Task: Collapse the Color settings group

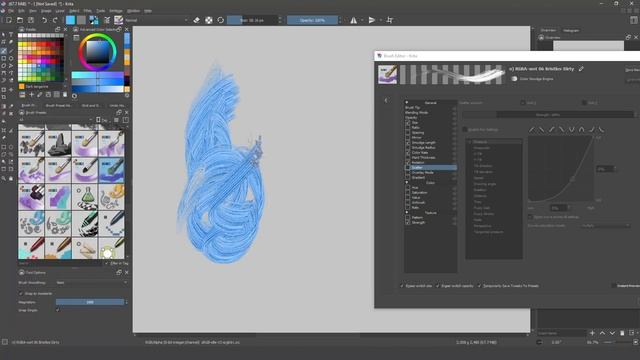Action: click(x=407, y=182)
